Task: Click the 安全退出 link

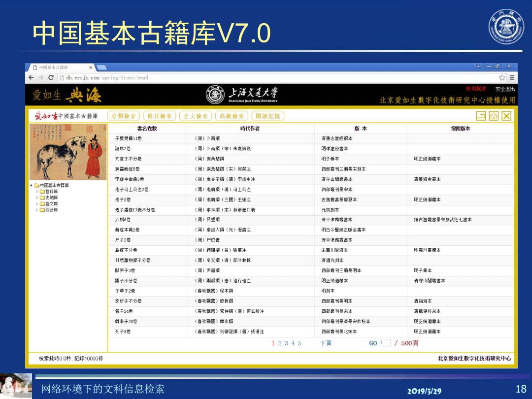Action: 505,89
